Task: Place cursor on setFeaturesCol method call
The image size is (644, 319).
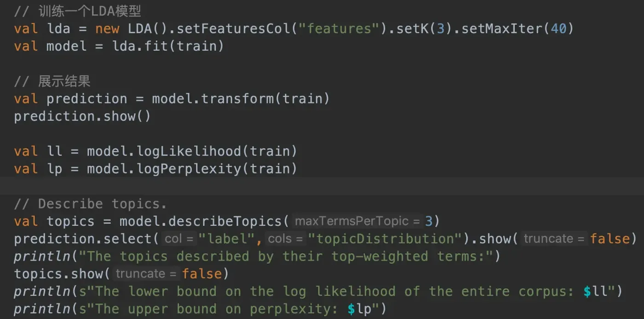Action: [233, 29]
